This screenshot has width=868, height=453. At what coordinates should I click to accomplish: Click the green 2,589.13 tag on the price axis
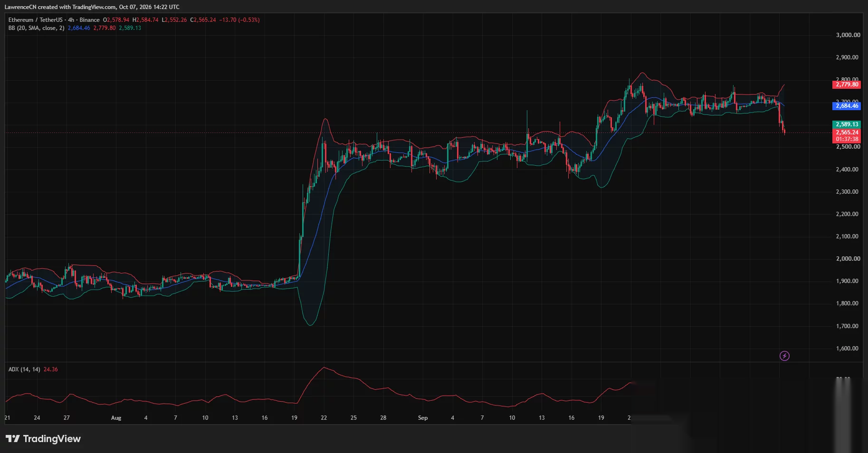point(847,124)
